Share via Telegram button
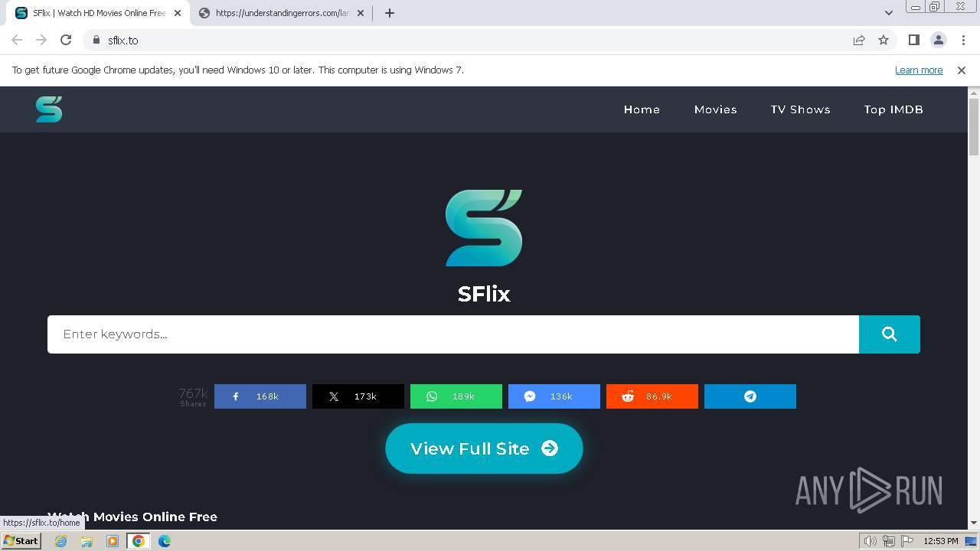The image size is (980, 551). [x=750, y=396]
